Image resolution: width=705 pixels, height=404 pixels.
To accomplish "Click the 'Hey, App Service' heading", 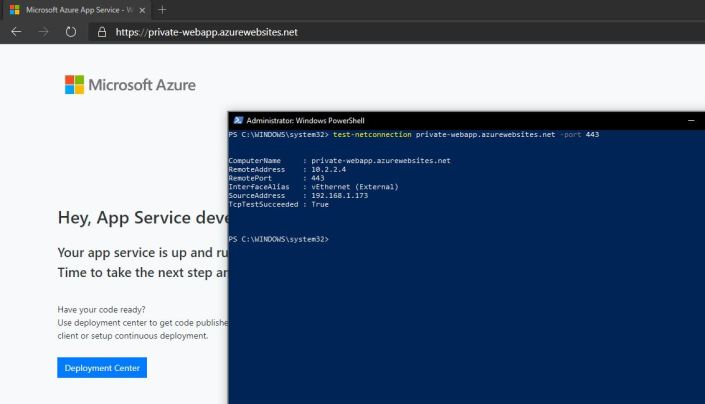I will click(143, 218).
